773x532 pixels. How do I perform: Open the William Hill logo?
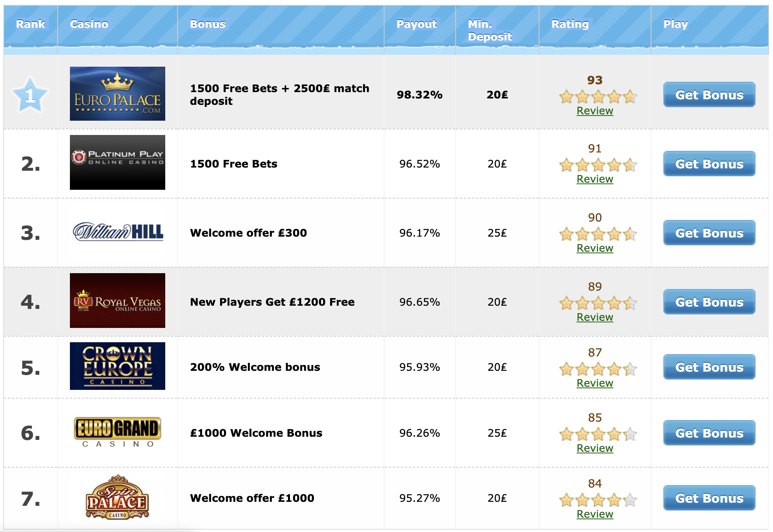pos(118,232)
